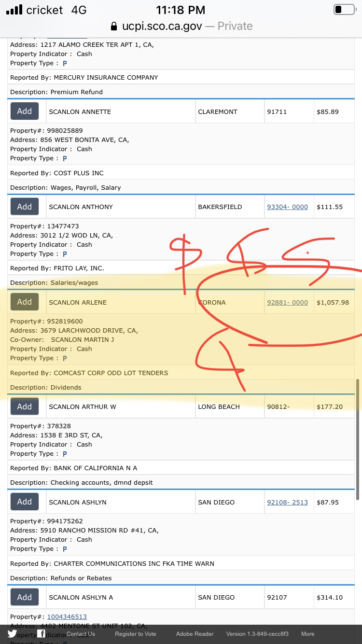The width and height of the screenshot is (362, 644).
Task: Open Adobe Reader footer link
Action: pyautogui.click(x=195, y=634)
